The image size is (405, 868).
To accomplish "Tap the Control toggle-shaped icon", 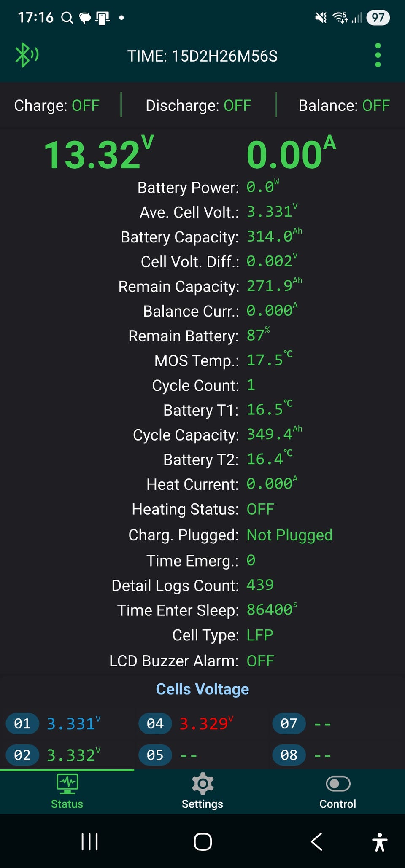I will (338, 784).
